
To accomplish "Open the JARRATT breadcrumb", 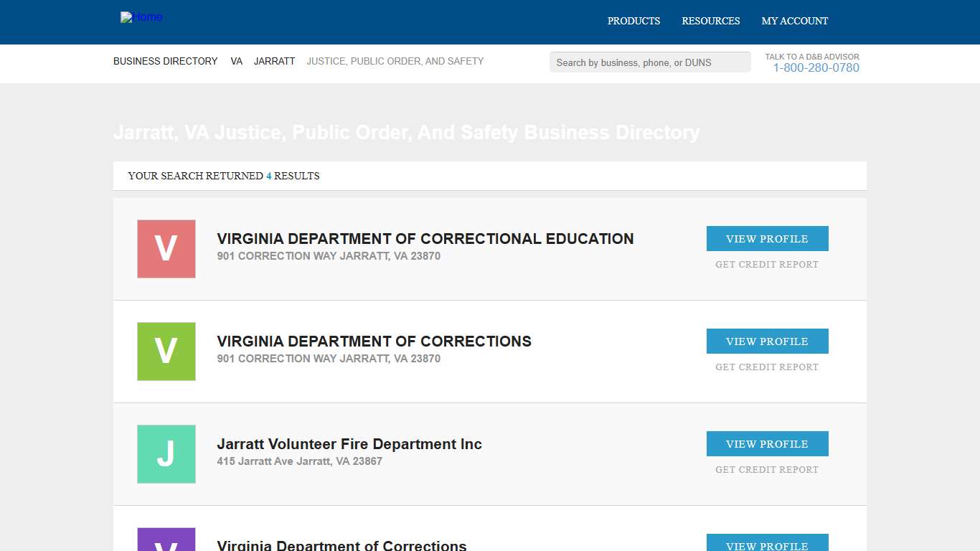I will point(274,61).
